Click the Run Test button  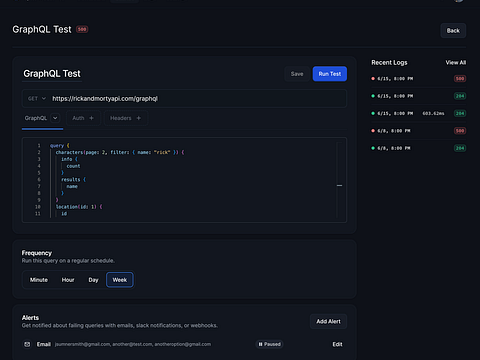point(330,74)
